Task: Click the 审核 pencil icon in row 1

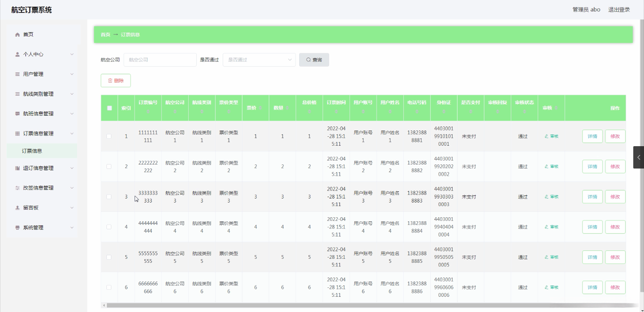Action: (x=547, y=136)
